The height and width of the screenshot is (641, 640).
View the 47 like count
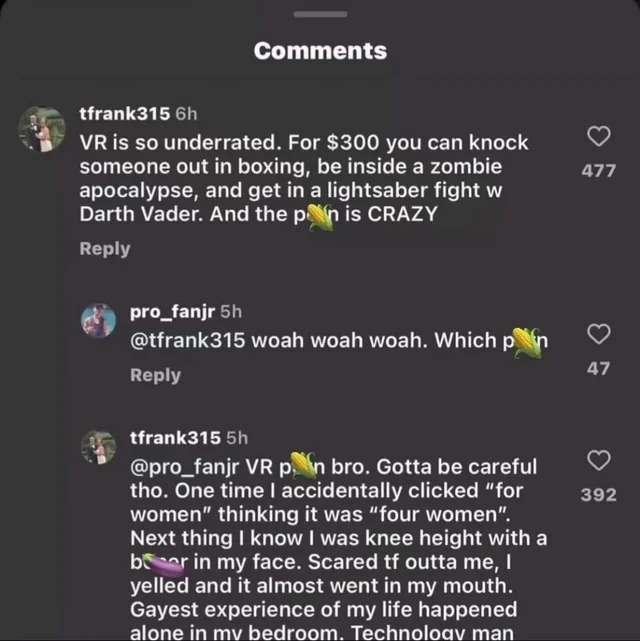coord(598,368)
